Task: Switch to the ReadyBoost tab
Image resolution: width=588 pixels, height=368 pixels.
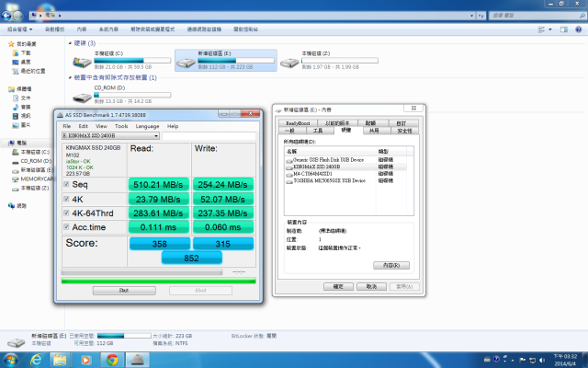Action: 298,123
